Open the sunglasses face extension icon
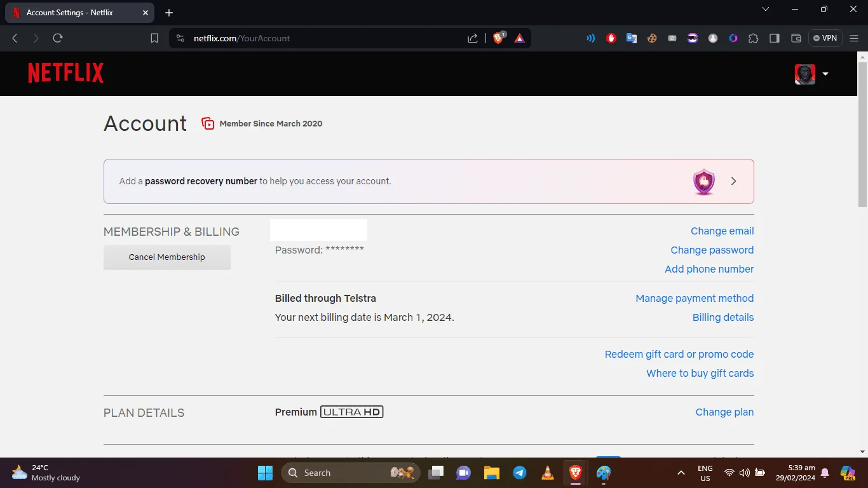 (x=693, y=38)
